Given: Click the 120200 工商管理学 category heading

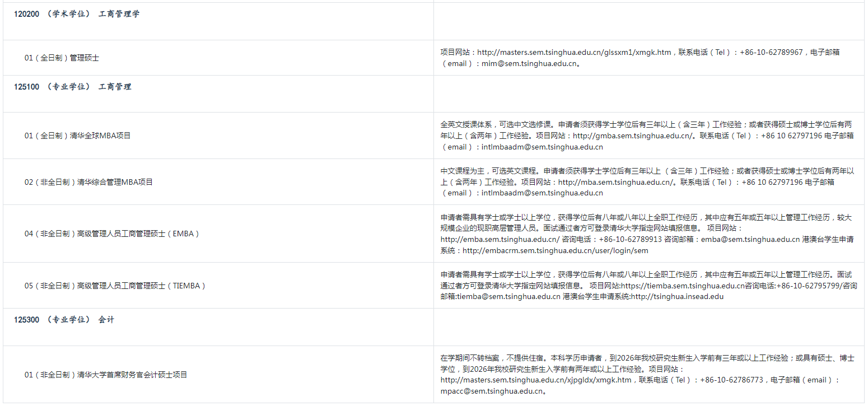Looking at the screenshot, I should 77,14.
